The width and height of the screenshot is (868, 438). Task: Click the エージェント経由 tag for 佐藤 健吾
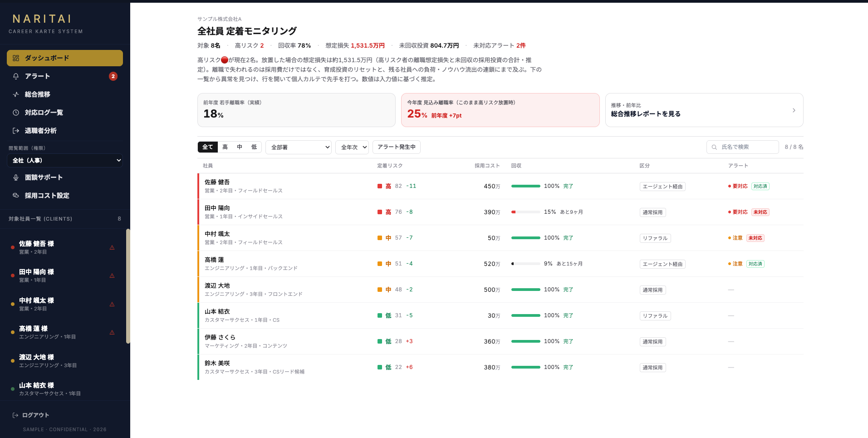662,187
